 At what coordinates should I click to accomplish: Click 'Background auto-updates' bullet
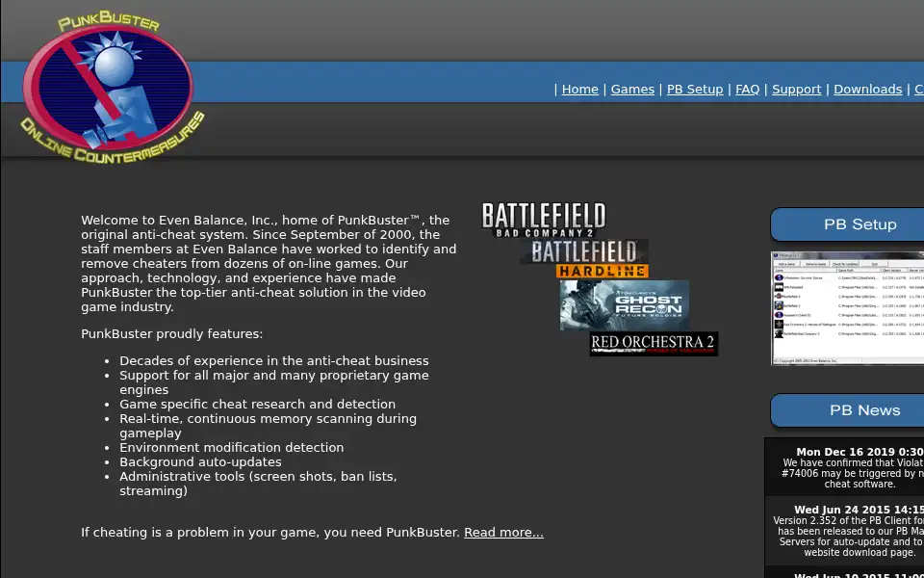pos(200,462)
